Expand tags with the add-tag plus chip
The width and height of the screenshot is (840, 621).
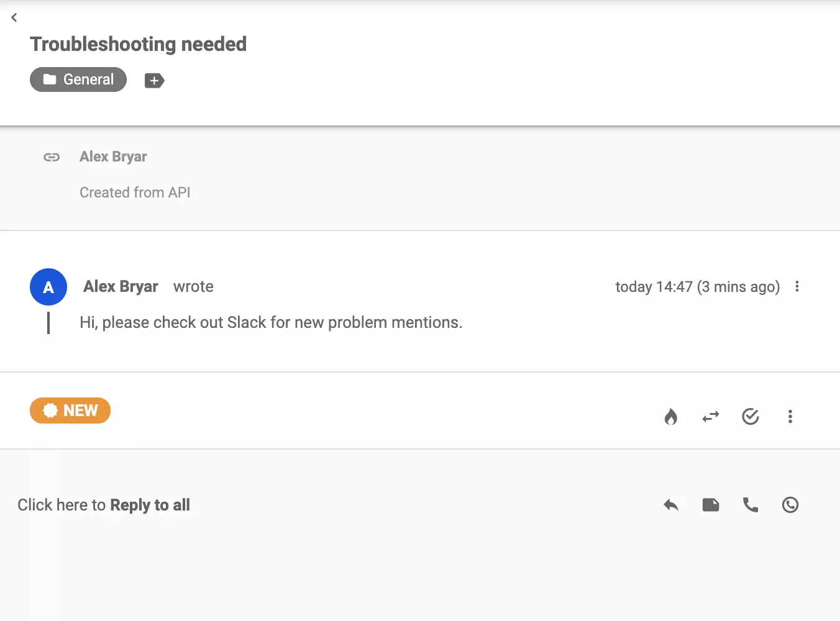(x=154, y=80)
